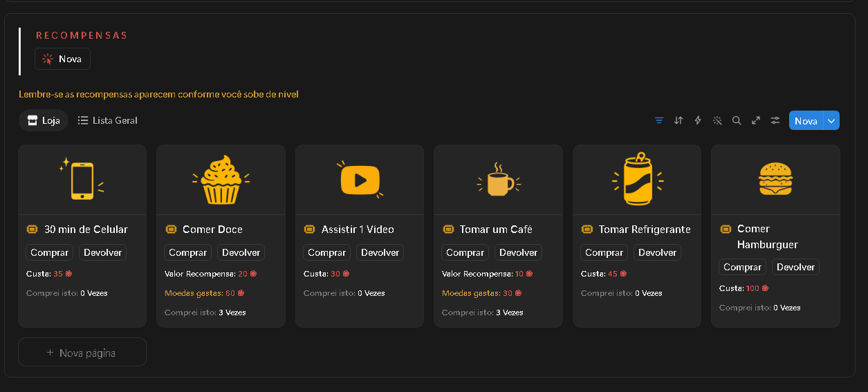Switch to the Loja view tab
The image size is (868, 392).
[44, 120]
